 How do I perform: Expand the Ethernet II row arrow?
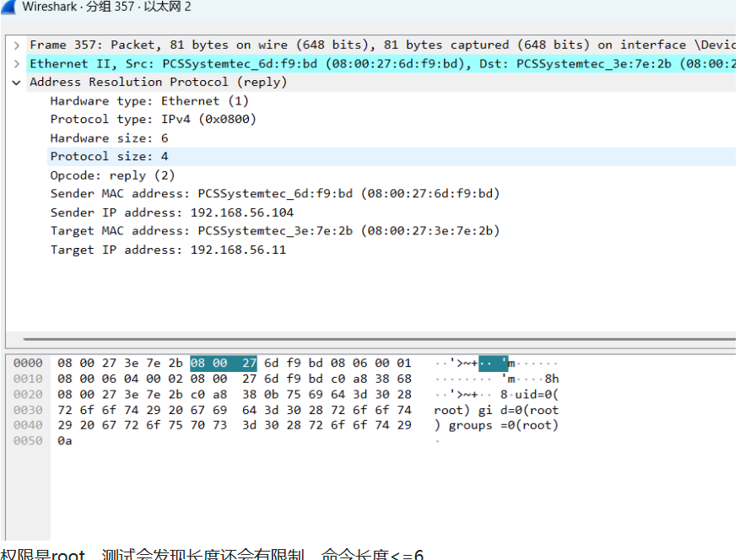[17, 64]
